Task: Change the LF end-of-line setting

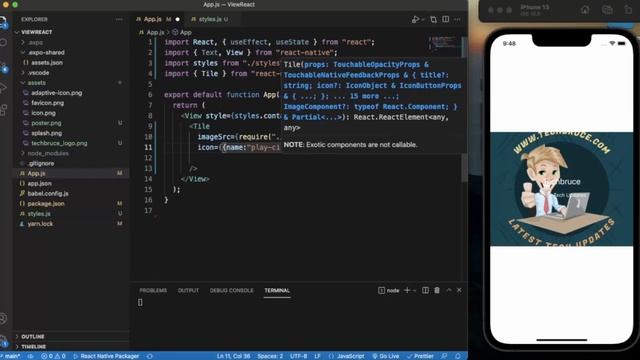Action: click(317, 356)
